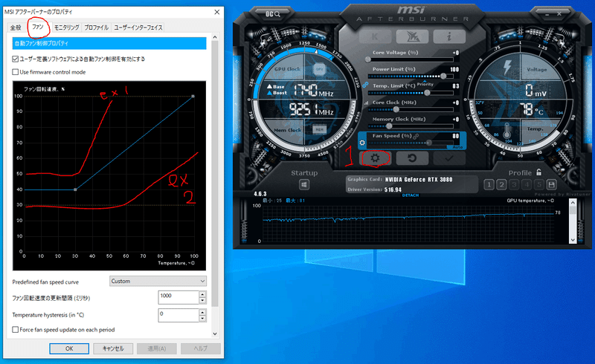595x364 pixels.
Task: Click the MSI dragon logo button
Action: (x=412, y=36)
